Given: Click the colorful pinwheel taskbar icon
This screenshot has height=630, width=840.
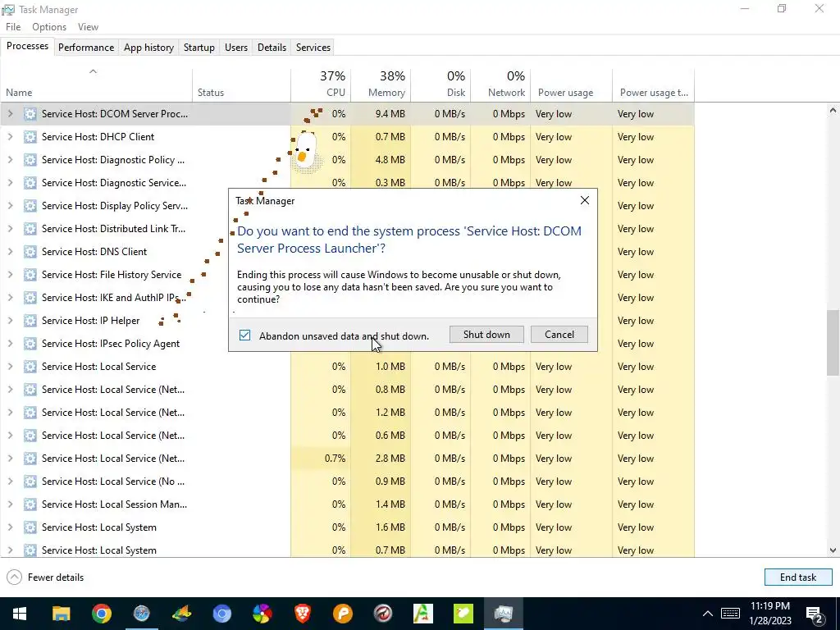Looking at the screenshot, I should (x=262, y=614).
